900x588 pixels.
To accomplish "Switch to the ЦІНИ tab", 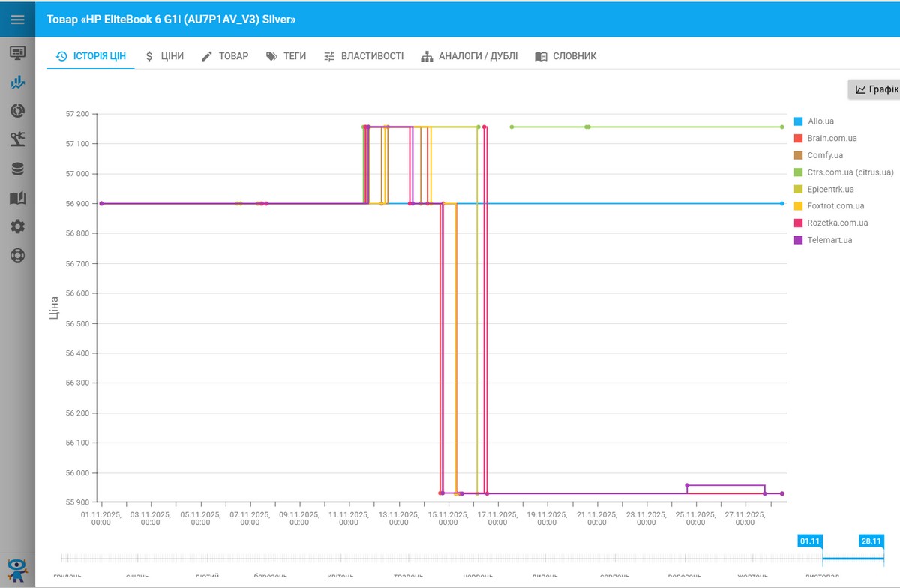I will click(x=164, y=56).
